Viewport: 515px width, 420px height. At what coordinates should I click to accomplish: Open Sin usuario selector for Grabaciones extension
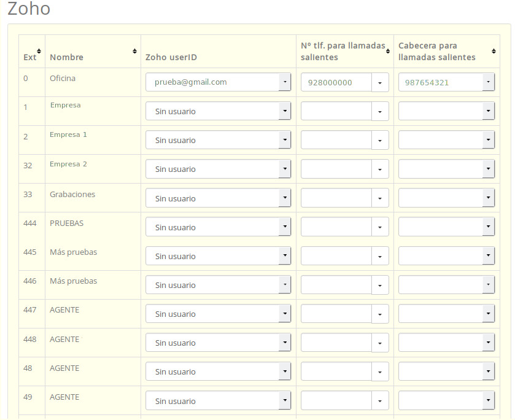[284, 198]
